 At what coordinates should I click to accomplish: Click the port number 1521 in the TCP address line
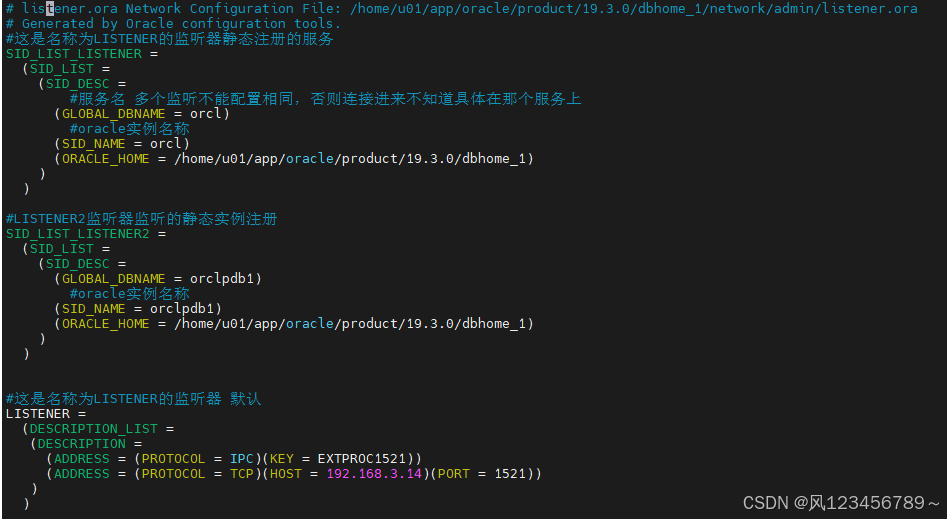pyautogui.click(x=509, y=474)
